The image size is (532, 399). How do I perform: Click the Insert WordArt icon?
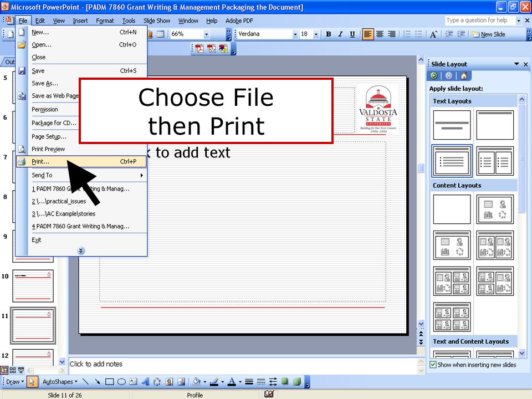click(146, 382)
